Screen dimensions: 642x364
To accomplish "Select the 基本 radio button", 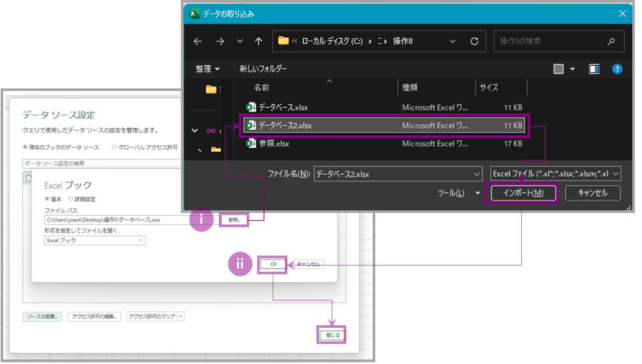I will pyautogui.click(x=47, y=199).
